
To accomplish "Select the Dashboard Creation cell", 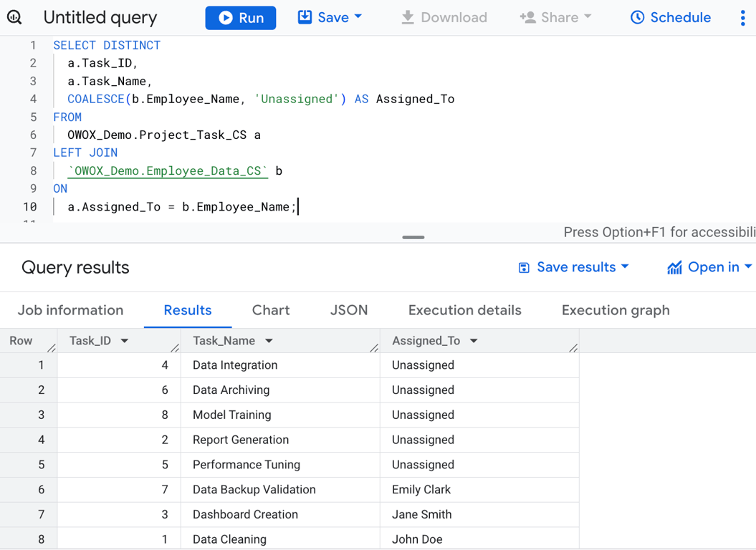I will (x=280, y=514).
